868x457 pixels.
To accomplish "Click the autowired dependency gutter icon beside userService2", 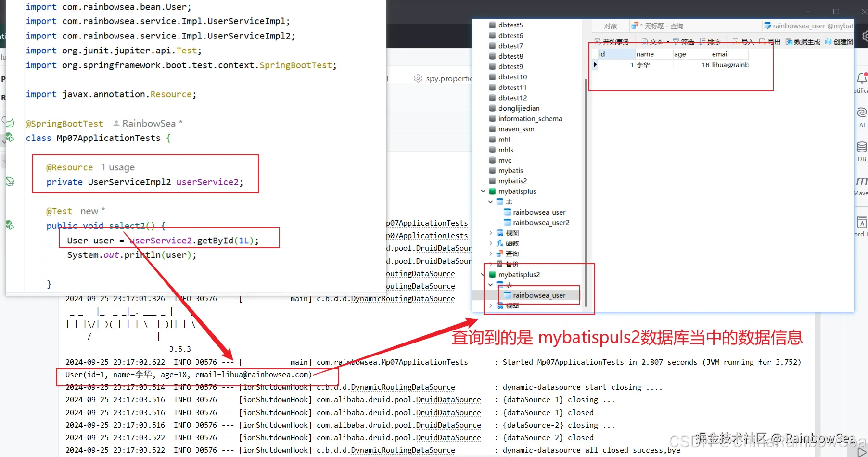I will [10, 181].
